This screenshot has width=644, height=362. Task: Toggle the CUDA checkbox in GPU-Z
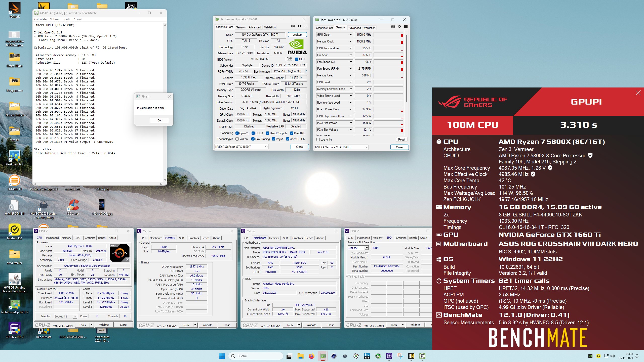[x=253, y=133]
